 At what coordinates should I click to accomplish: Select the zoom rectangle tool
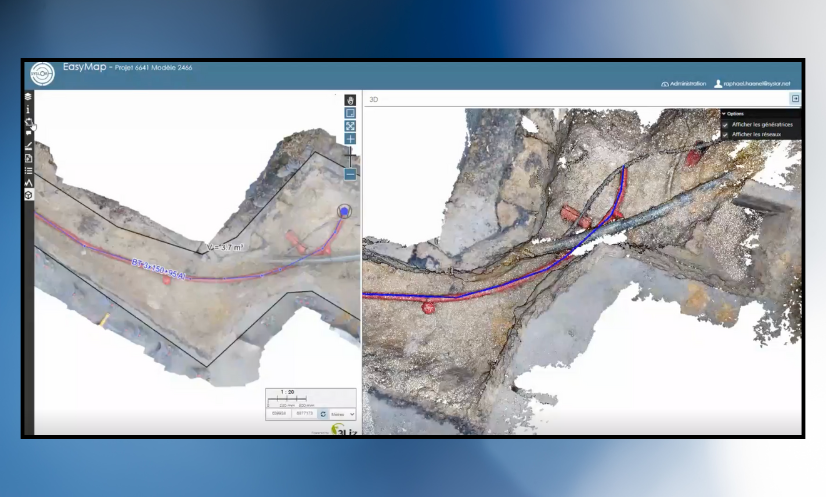pos(351,113)
